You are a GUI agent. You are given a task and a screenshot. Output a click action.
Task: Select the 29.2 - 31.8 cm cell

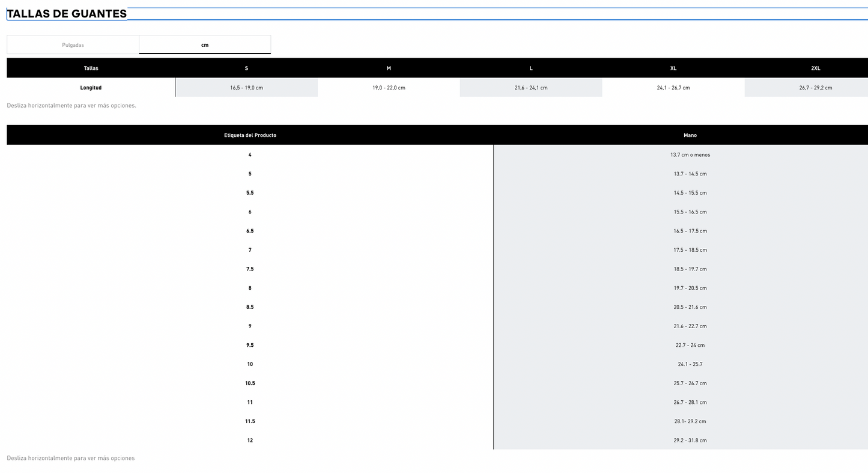pos(690,441)
